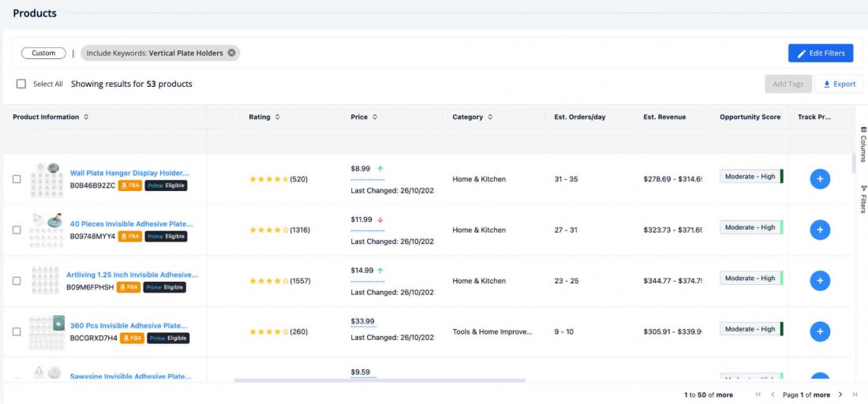Click the horizontal table scrollbar

coord(380,380)
